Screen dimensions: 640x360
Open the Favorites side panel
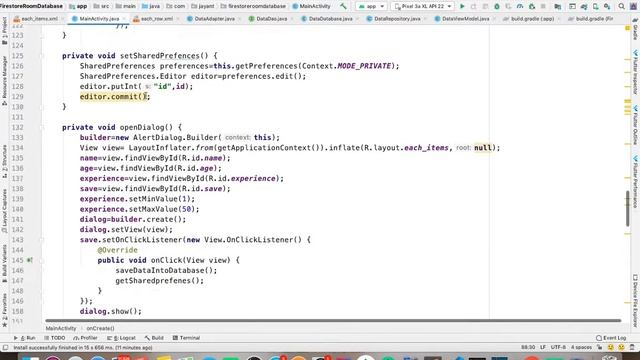click(4, 310)
